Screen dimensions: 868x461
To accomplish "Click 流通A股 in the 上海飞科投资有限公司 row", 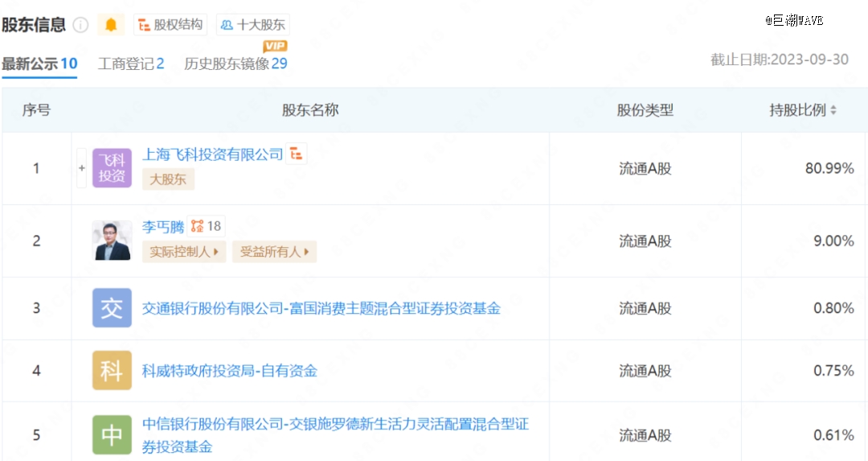I will (645, 168).
